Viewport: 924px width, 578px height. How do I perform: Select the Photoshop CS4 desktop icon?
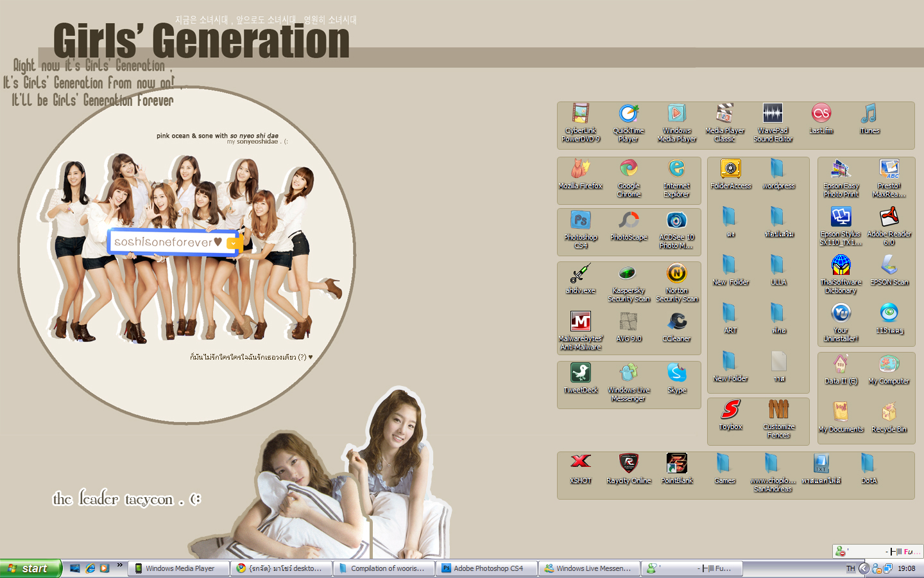click(581, 229)
